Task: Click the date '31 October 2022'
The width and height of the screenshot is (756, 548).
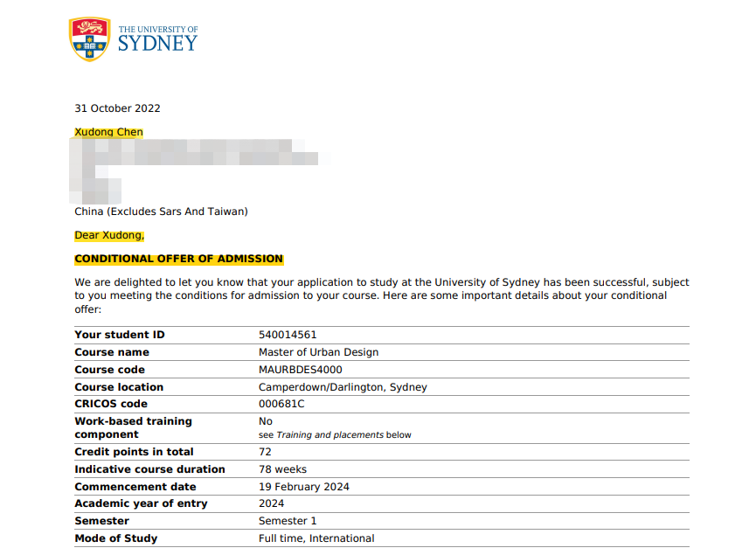Action: pyautogui.click(x=117, y=108)
